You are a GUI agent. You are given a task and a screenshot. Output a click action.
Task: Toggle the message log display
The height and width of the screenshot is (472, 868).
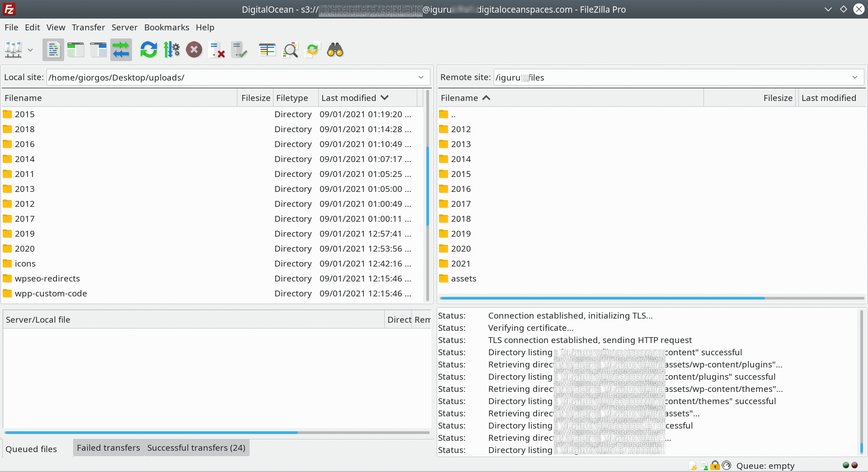click(53, 50)
